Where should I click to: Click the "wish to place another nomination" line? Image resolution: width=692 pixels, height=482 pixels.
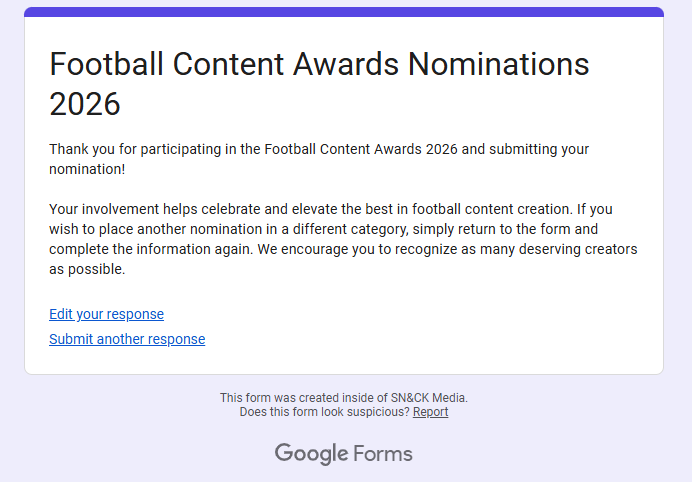click(x=323, y=229)
